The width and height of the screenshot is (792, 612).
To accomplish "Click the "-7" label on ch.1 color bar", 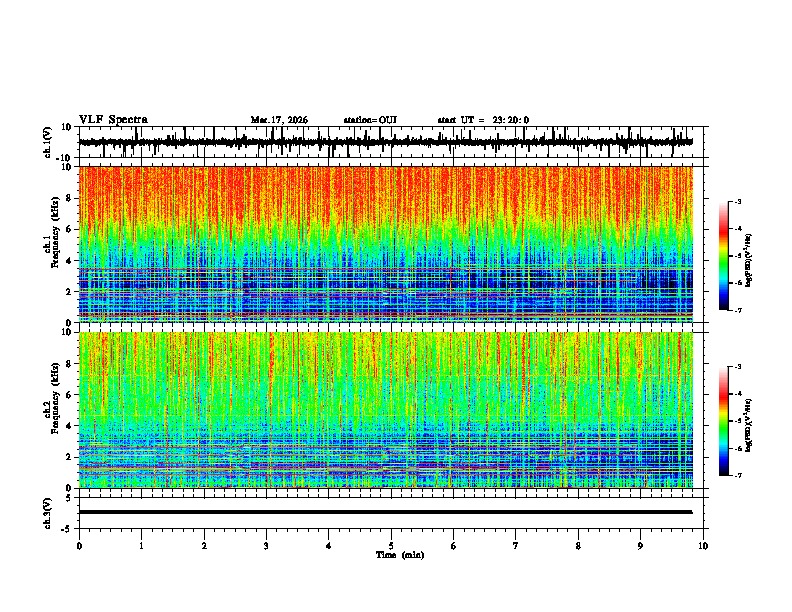I will (737, 310).
